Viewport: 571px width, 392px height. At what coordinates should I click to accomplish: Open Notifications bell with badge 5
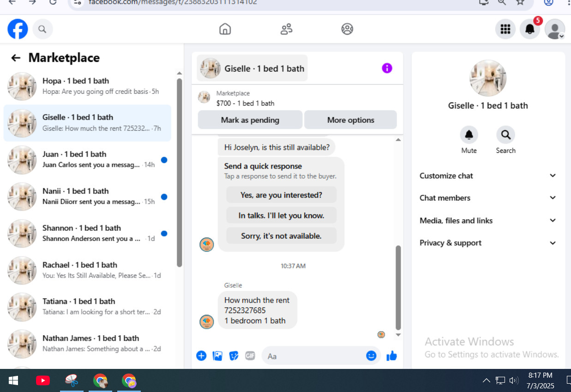click(x=530, y=29)
